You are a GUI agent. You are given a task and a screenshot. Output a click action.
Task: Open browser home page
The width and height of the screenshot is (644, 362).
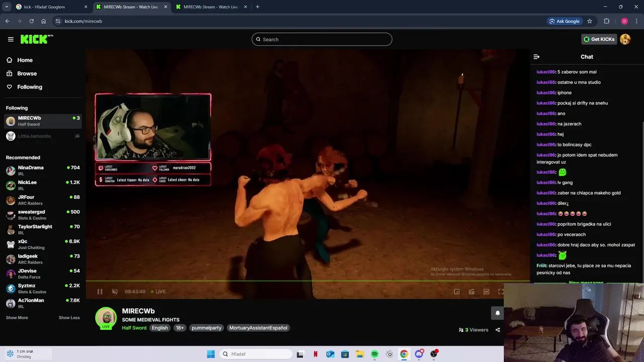coord(44,21)
